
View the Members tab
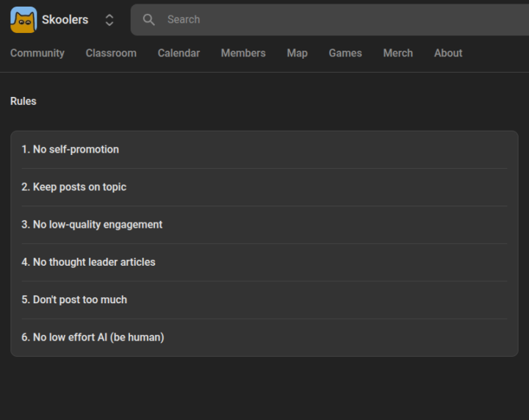[x=243, y=53]
